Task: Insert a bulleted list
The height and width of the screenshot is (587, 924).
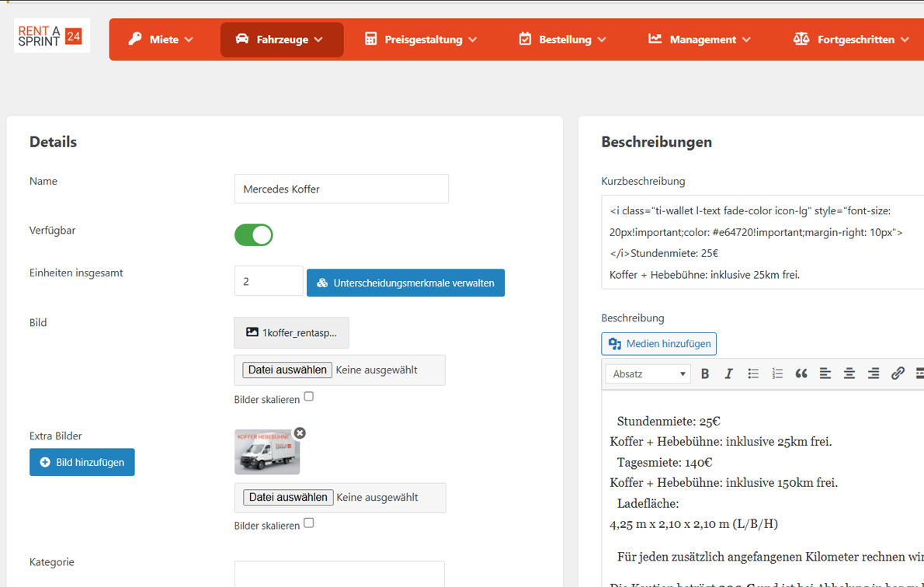Action: tap(753, 373)
